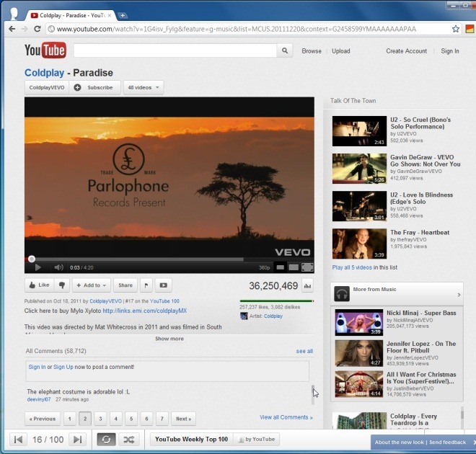This screenshot has height=454, width=476.
Task: Click the search magnifier button
Action: pos(284,50)
